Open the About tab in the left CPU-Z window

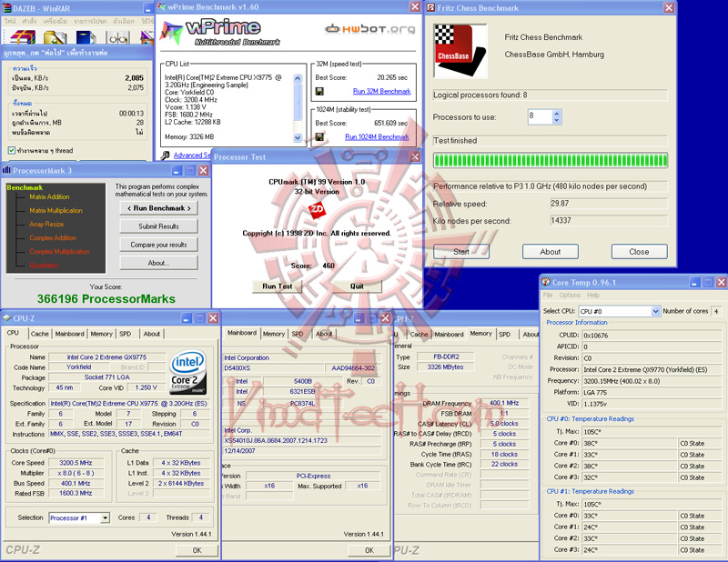tap(152, 334)
